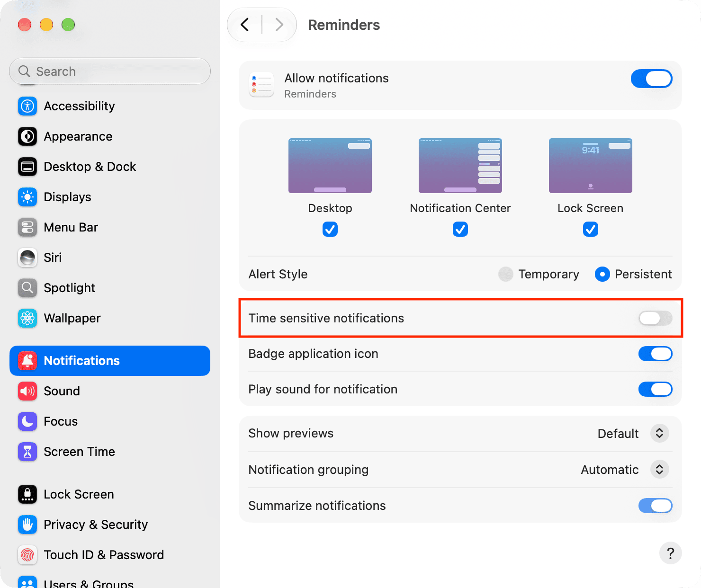Uncheck the Notification Center checkbox

460,229
